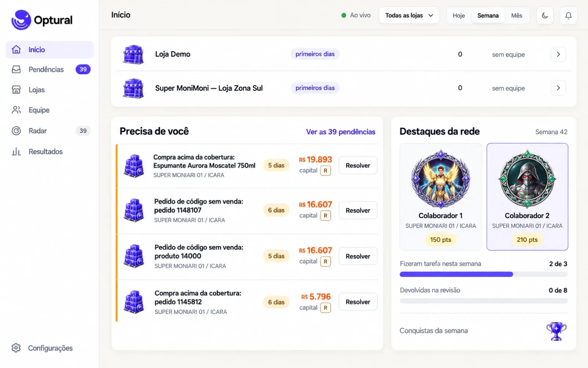
Task: Click Super MoniMoni store building icon
Action: 133,88
